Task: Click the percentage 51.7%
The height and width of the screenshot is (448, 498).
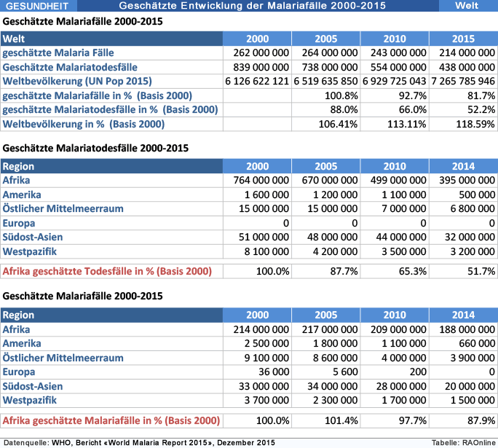Action: tap(481, 272)
